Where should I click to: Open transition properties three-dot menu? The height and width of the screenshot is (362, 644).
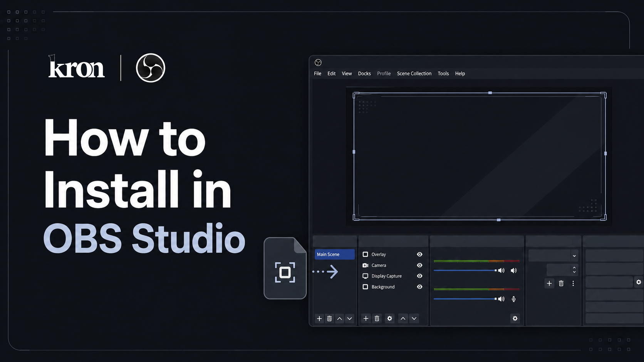tap(573, 284)
